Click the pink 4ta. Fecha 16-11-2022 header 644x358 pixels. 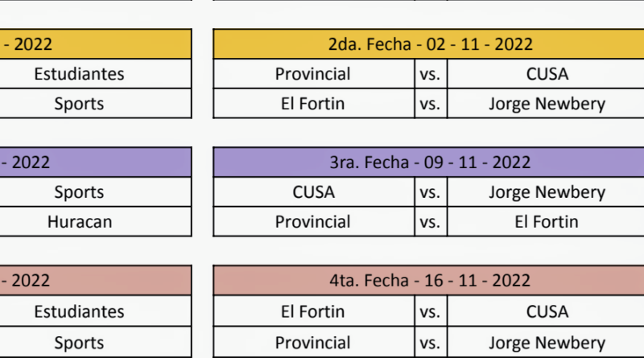point(430,281)
